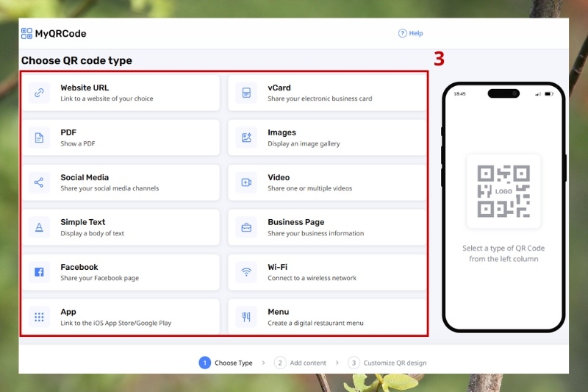Click the Website URL link icon
The image size is (588, 392).
click(x=39, y=93)
